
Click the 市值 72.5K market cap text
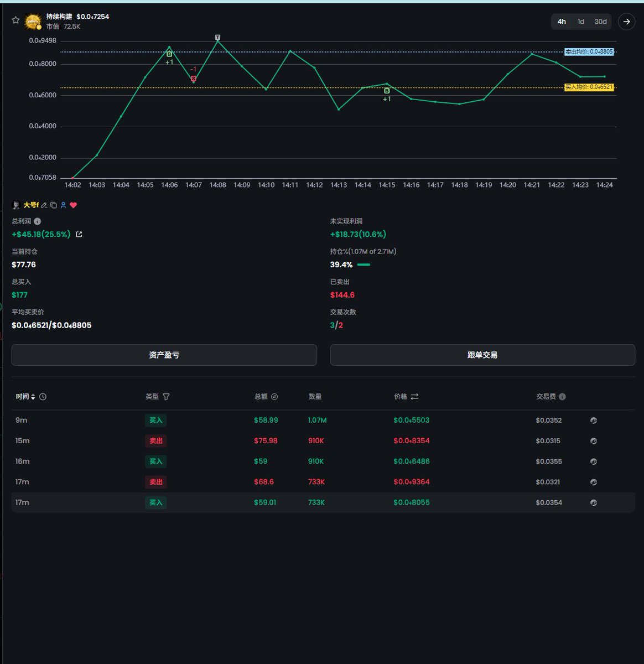coord(63,27)
